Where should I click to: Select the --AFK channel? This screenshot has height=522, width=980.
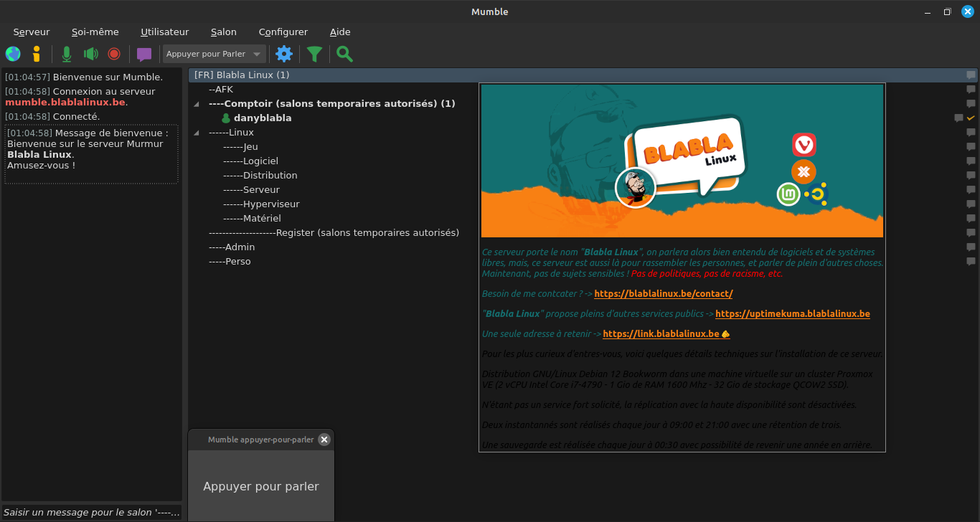coord(221,89)
